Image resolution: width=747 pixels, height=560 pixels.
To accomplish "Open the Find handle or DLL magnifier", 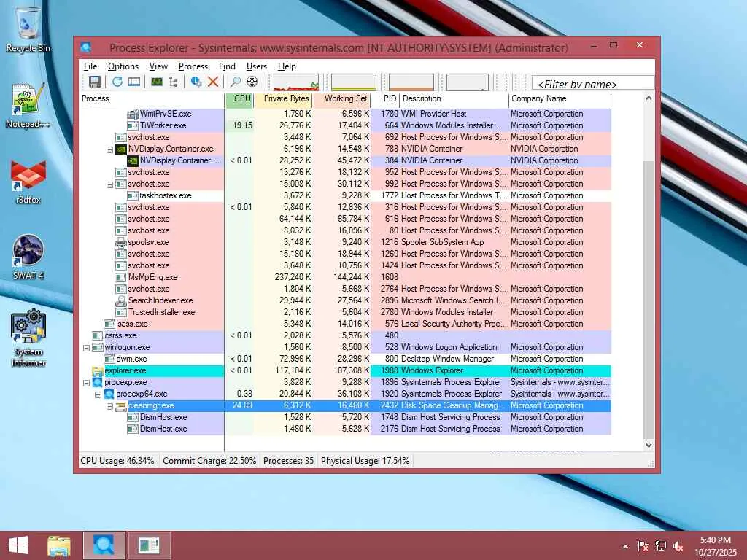I will pos(236,82).
